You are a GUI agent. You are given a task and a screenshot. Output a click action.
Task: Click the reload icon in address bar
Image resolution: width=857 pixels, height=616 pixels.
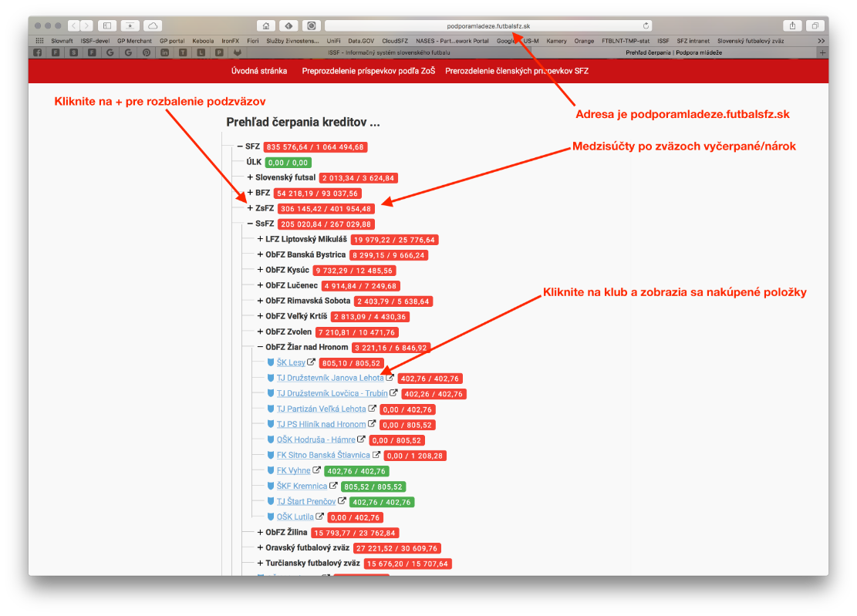tap(646, 25)
